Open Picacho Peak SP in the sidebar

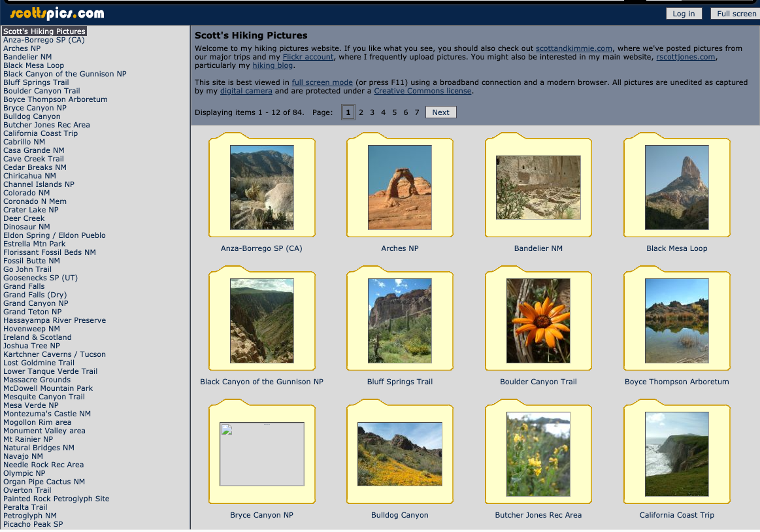(x=33, y=524)
